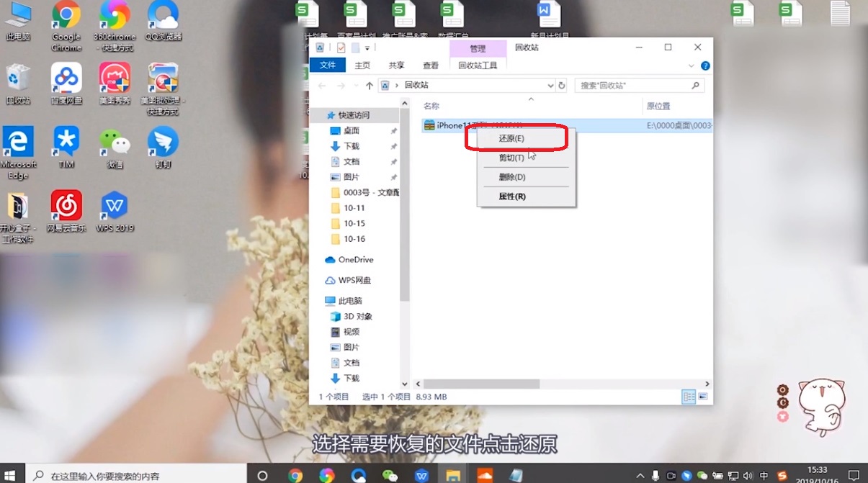Select the QQ浏览器 desktop icon
Image resolution: width=868 pixels, height=483 pixels.
(x=163, y=22)
